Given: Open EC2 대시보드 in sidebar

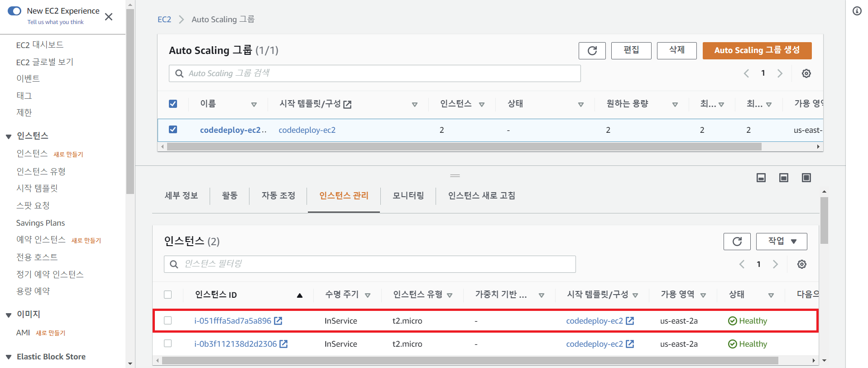Looking at the screenshot, I should (40, 45).
